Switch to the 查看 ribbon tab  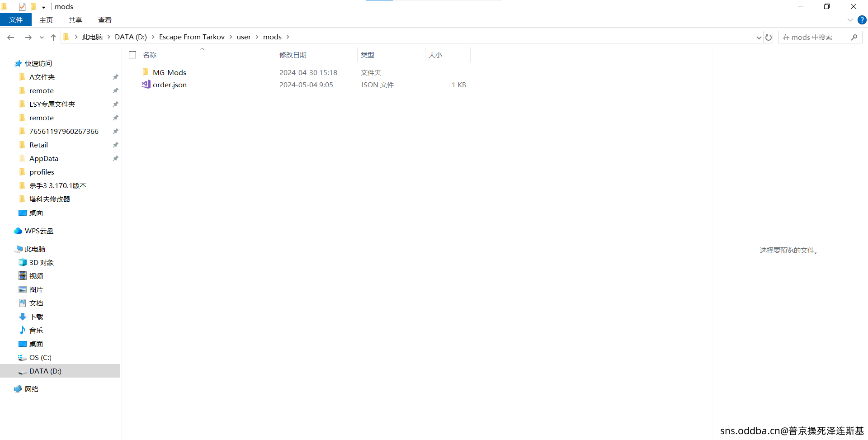[x=104, y=20]
